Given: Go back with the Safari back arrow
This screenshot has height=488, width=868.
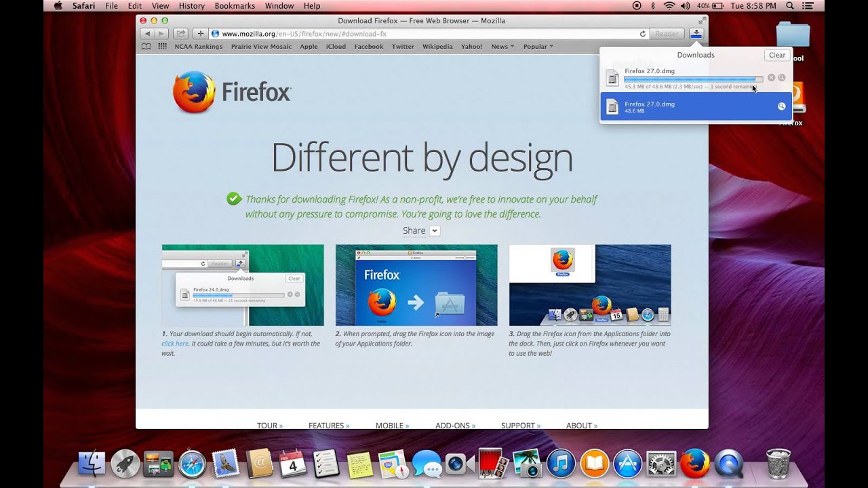Looking at the screenshot, I should (x=147, y=33).
